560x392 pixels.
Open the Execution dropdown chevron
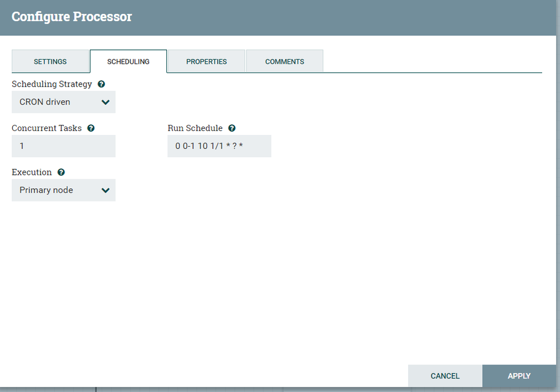click(105, 190)
